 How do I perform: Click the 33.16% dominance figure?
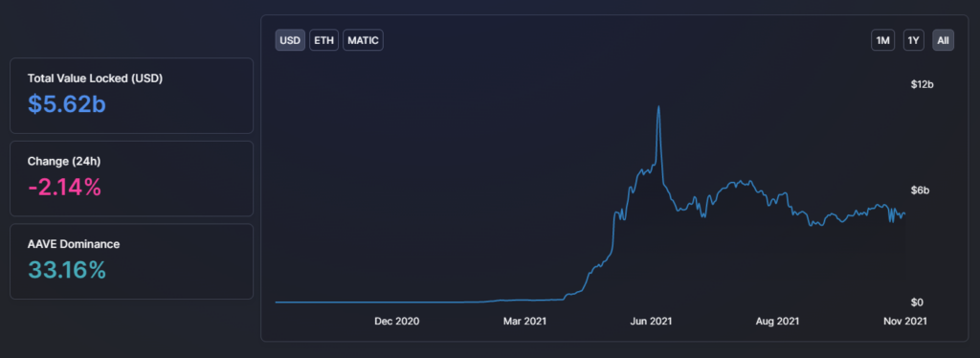[67, 270]
